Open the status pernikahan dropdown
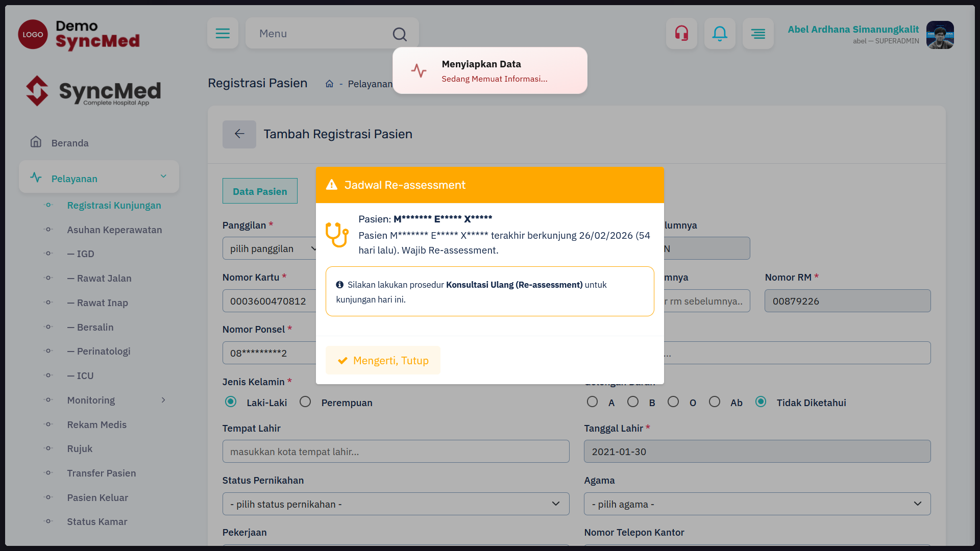The height and width of the screenshot is (551, 980). 396,504
